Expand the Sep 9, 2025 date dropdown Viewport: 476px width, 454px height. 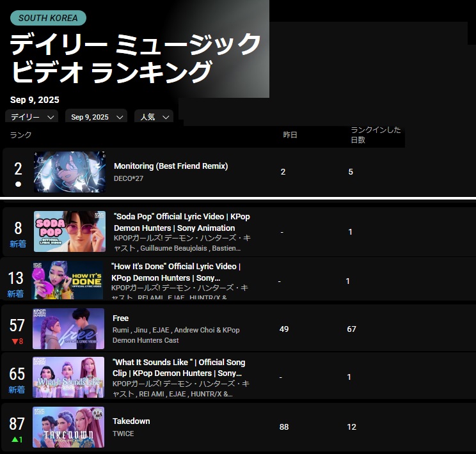(x=96, y=117)
